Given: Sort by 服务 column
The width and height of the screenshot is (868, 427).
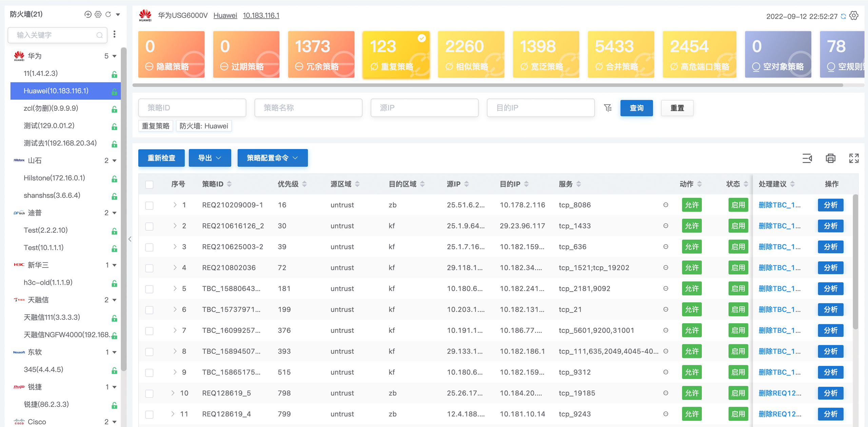Looking at the screenshot, I should (579, 184).
